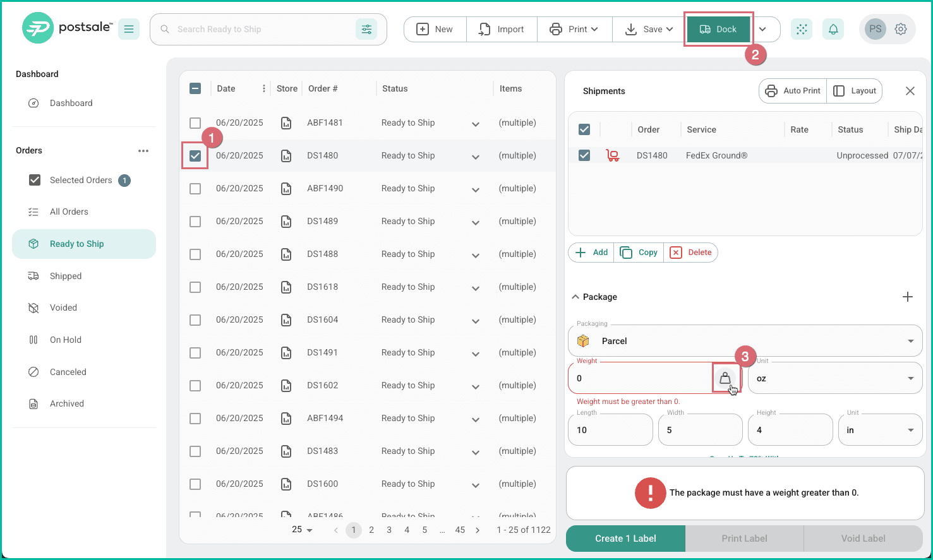The width and height of the screenshot is (933, 560).
Task: Click the Auto Print icon in Shipments panel
Action: (771, 90)
